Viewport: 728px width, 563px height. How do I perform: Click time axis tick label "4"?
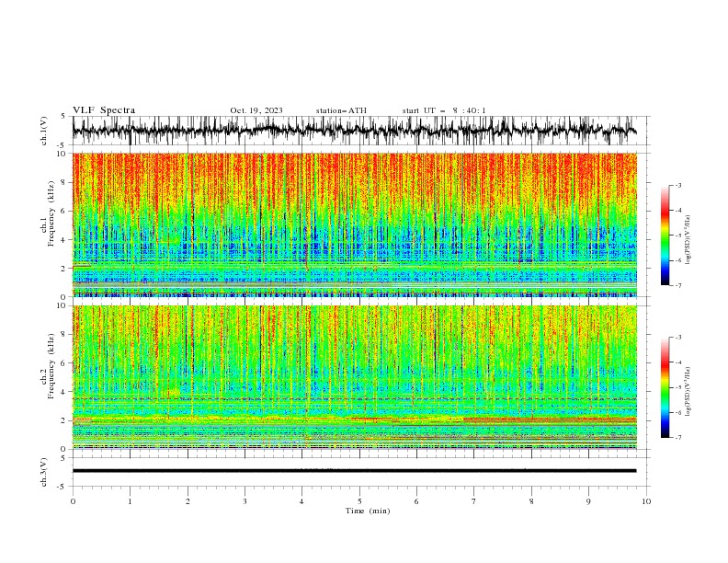tap(301, 501)
